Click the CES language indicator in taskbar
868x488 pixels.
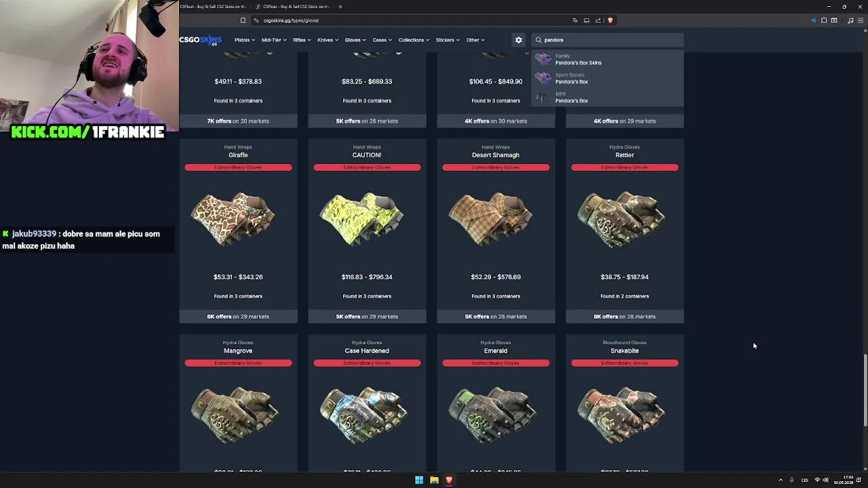[805, 480]
